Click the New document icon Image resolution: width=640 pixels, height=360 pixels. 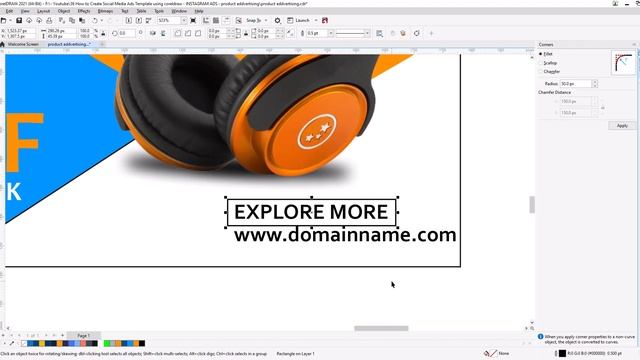click(x=4, y=20)
